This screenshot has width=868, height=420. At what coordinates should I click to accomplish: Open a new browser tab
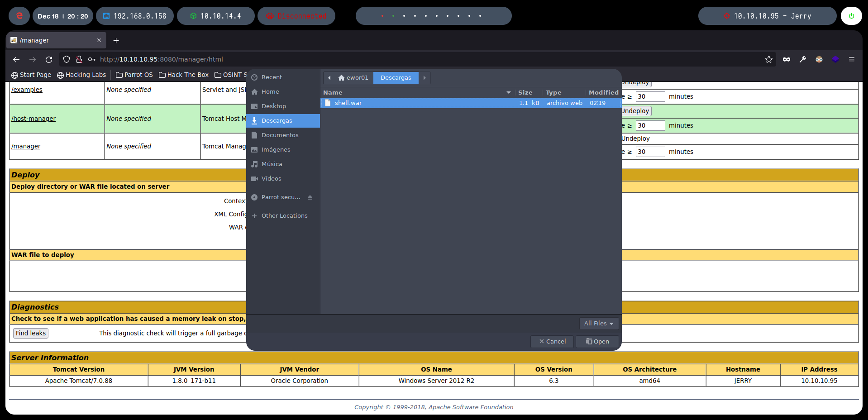116,40
